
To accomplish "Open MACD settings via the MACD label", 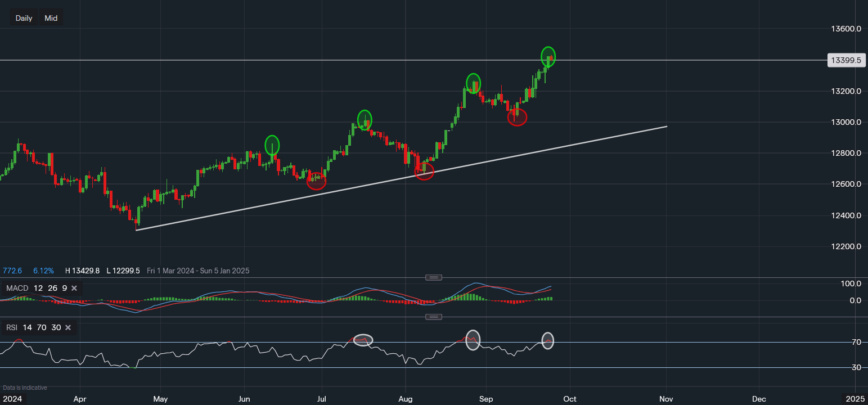I will 17,289.
